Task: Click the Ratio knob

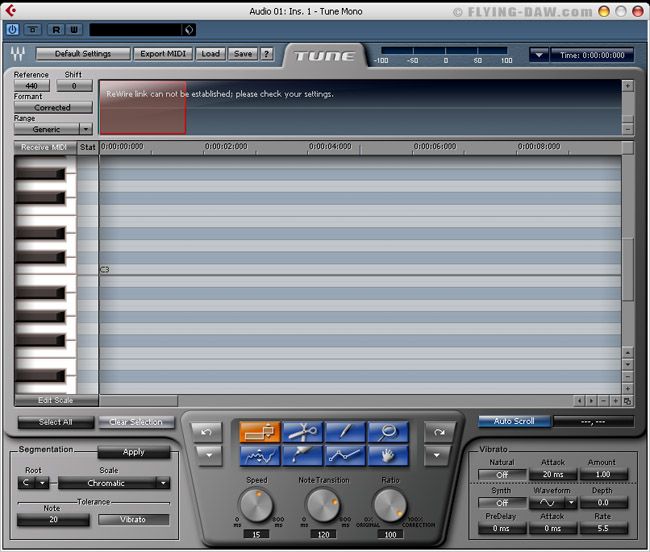Action: (390, 506)
